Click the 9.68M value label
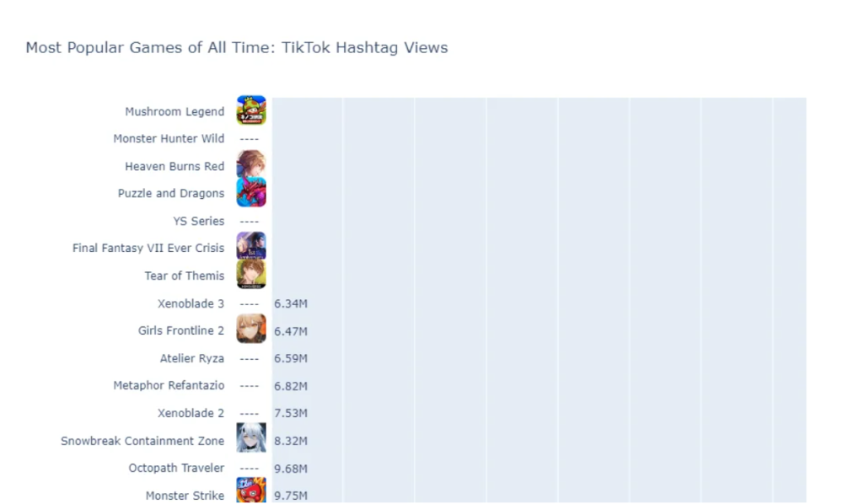This screenshot has width=843, height=504. 291,468
